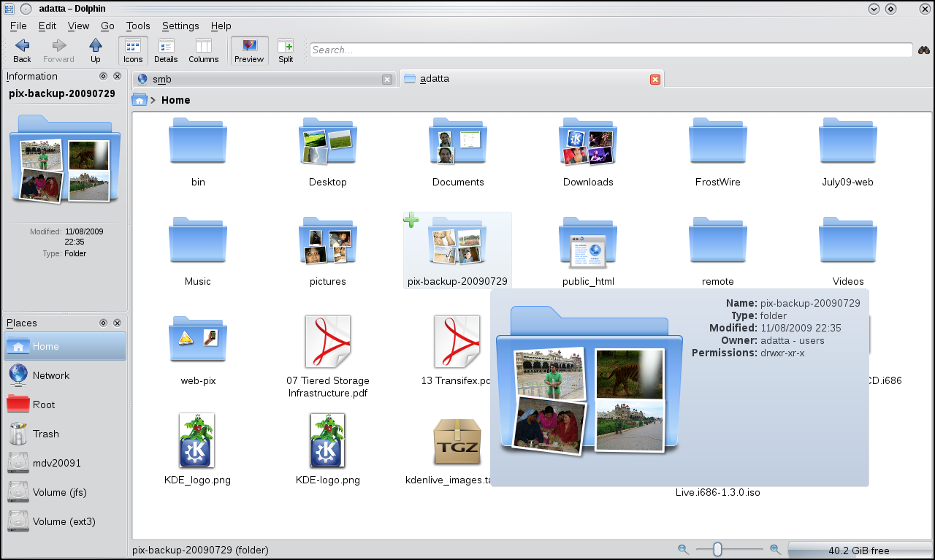Click the binoculars search icon
Image resolution: width=935 pixels, height=560 pixels.
tap(924, 50)
